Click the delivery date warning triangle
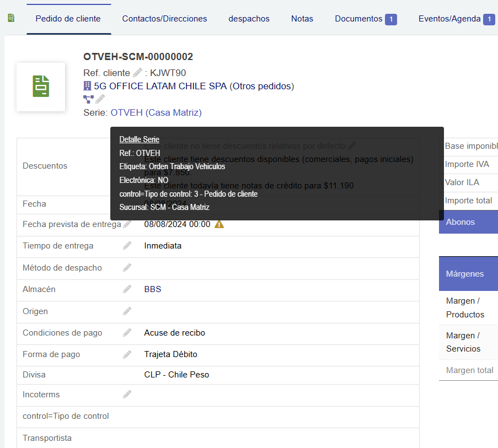Screen dimensions: 498x448 pyautogui.click(x=219, y=224)
